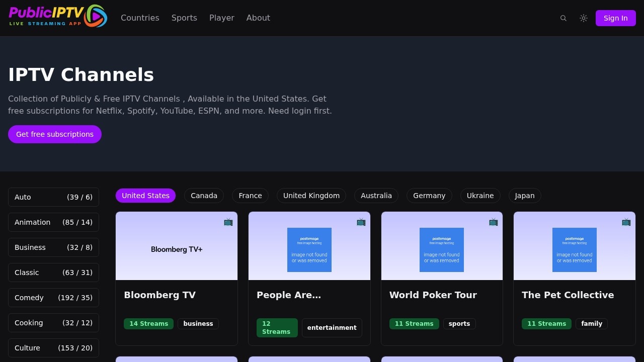Open the search icon
Screen dimensions: 644x362
[563, 18]
